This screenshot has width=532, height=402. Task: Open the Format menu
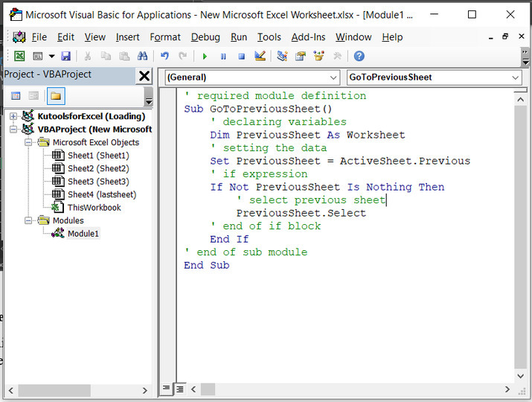(165, 37)
